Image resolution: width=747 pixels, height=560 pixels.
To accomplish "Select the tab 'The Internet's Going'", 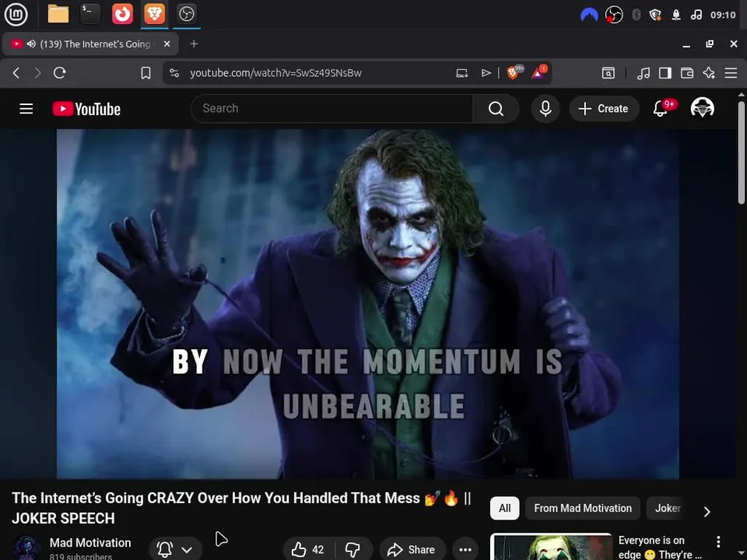I will click(x=90, y=44).
